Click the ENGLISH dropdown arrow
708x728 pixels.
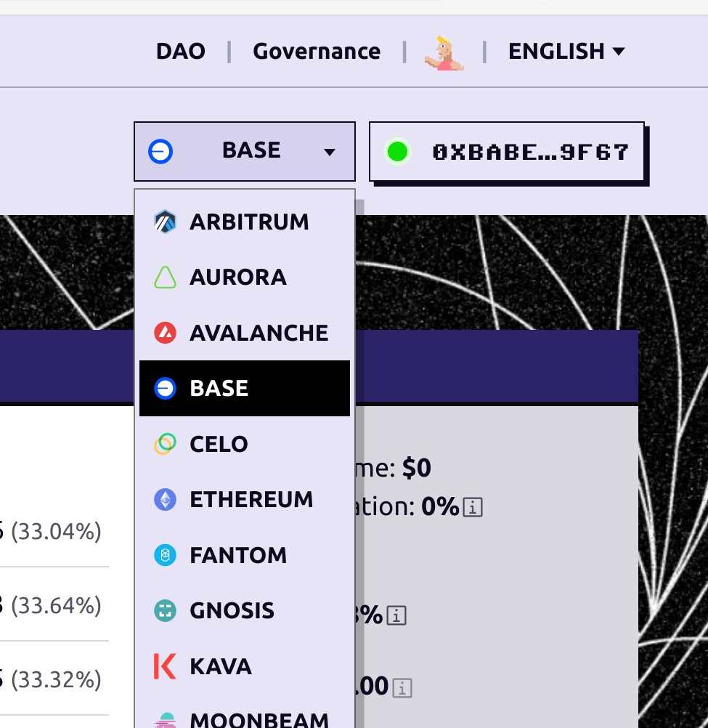point(619,51)
